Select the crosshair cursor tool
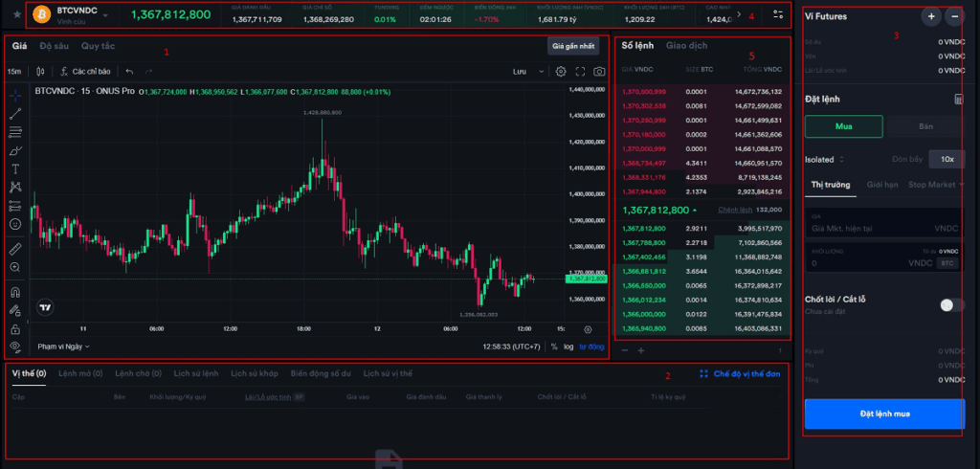The image size is (980, 469). point(15,95)
